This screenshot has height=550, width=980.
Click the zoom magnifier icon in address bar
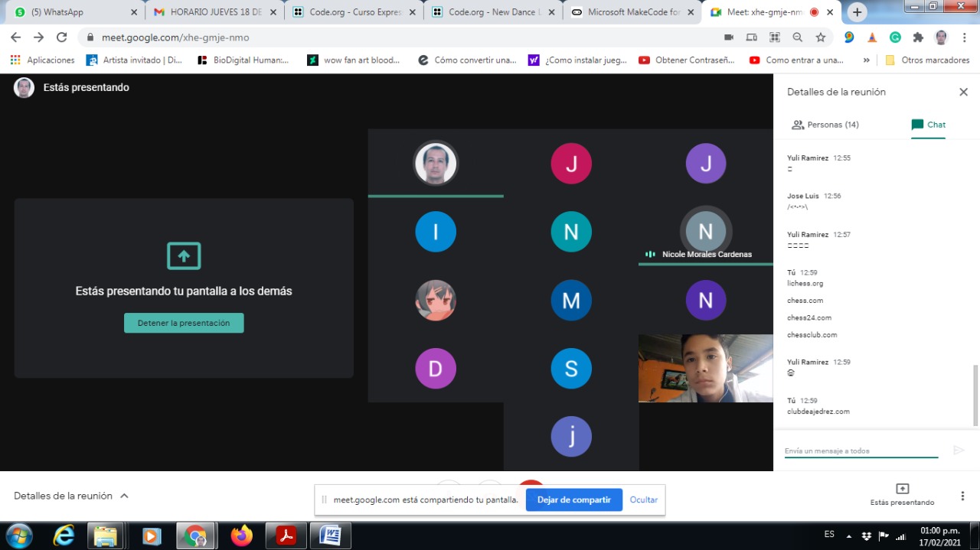797,37
